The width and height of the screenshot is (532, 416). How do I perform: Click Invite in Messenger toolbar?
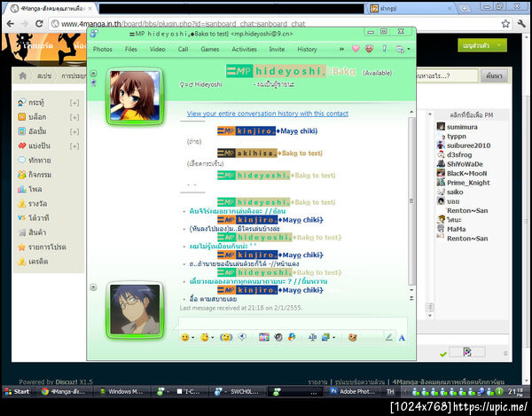[277, 49]
